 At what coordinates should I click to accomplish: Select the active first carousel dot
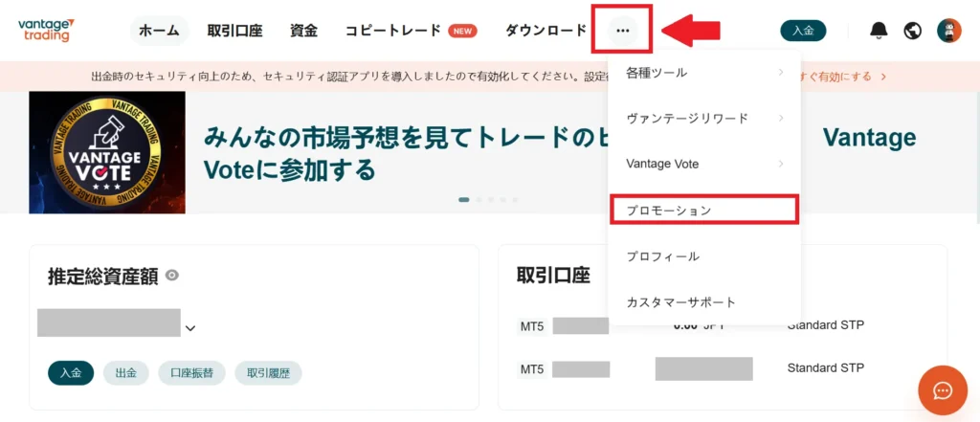point(464,199)
